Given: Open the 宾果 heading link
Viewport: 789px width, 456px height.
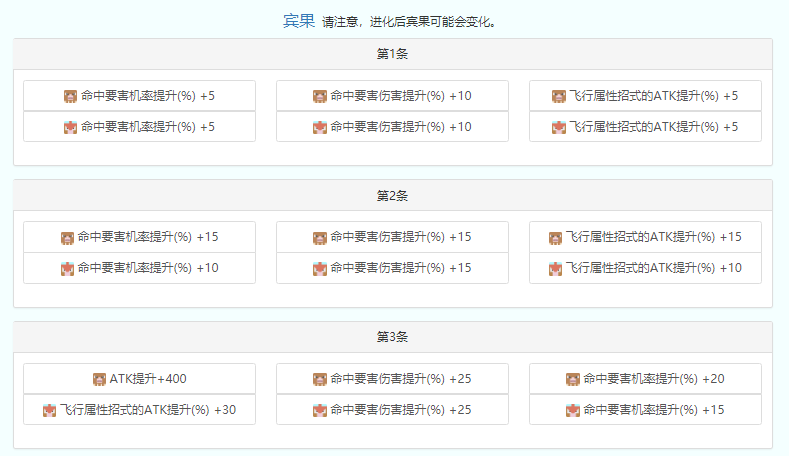Looking at the screenshot, I should click(299, 21).
